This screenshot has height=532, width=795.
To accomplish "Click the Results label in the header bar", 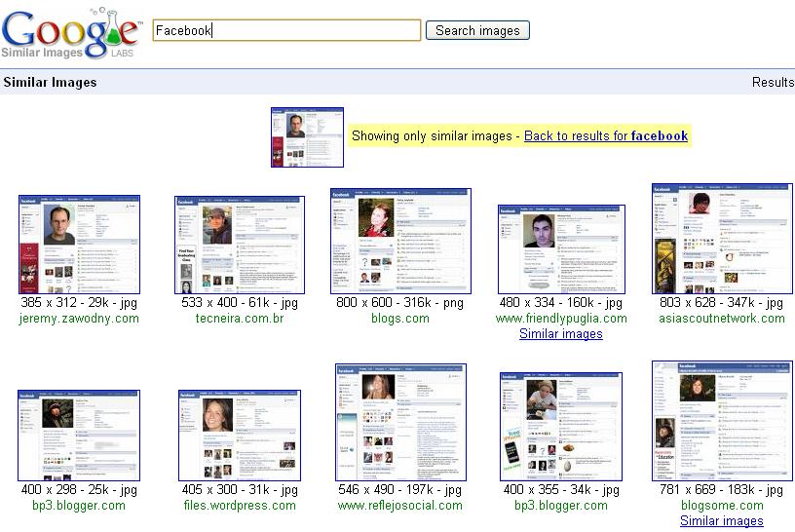I will [x=774, y=82].
